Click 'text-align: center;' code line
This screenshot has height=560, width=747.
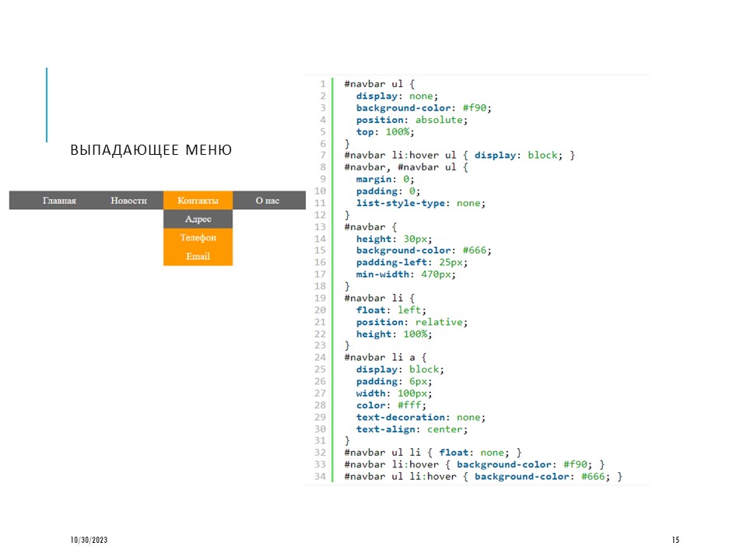(x=412, y=429)
